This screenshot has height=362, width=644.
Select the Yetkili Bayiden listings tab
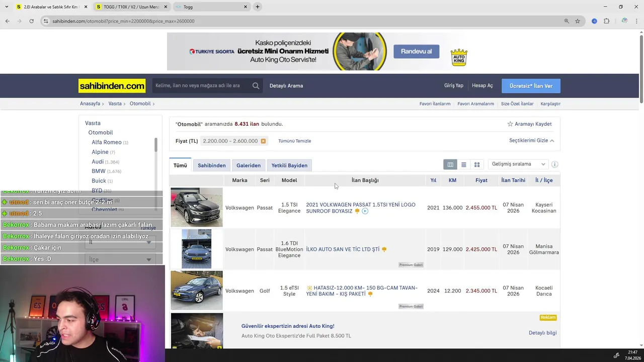289,165
